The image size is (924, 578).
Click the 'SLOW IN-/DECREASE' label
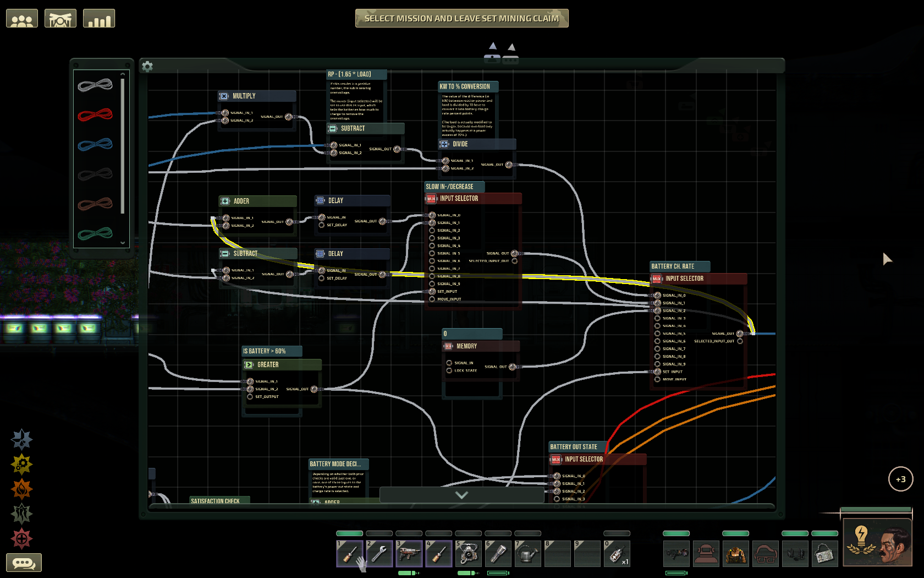tap(454, 187)
